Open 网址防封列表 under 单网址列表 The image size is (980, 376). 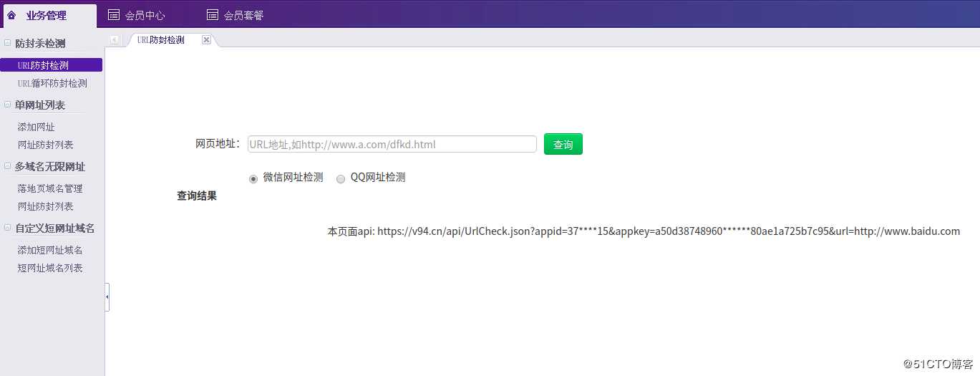(x=45, y=145)
